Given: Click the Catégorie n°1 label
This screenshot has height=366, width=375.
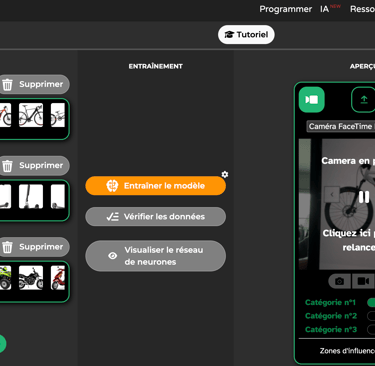Looking at the screenshot, I should point(330,302).
